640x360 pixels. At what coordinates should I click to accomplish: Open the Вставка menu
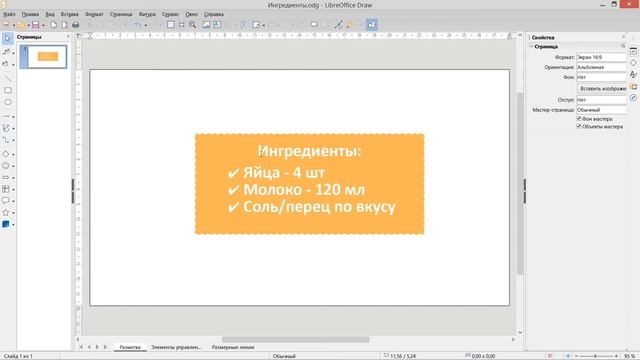69,14
